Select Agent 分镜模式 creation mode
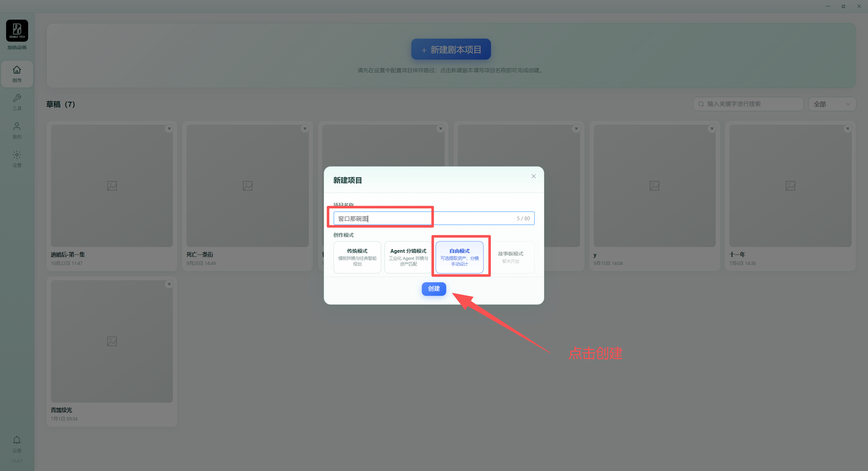 [x=408, y=257]
